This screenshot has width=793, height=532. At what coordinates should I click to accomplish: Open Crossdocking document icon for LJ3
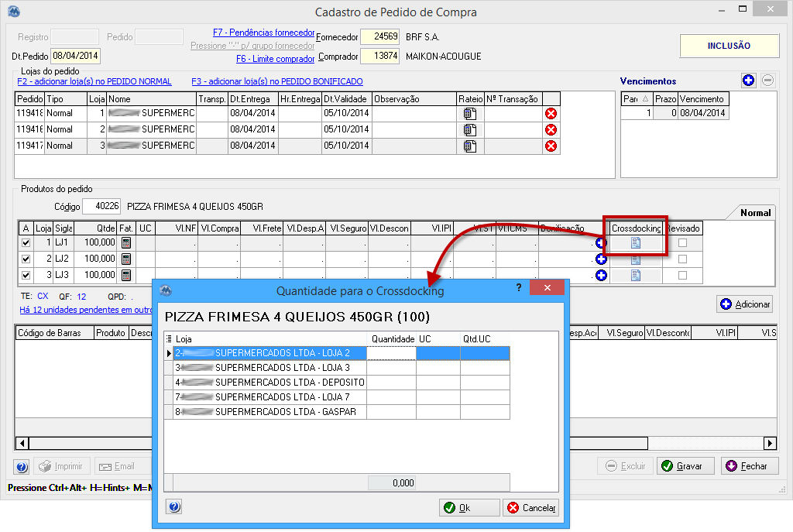click(636, 276)
